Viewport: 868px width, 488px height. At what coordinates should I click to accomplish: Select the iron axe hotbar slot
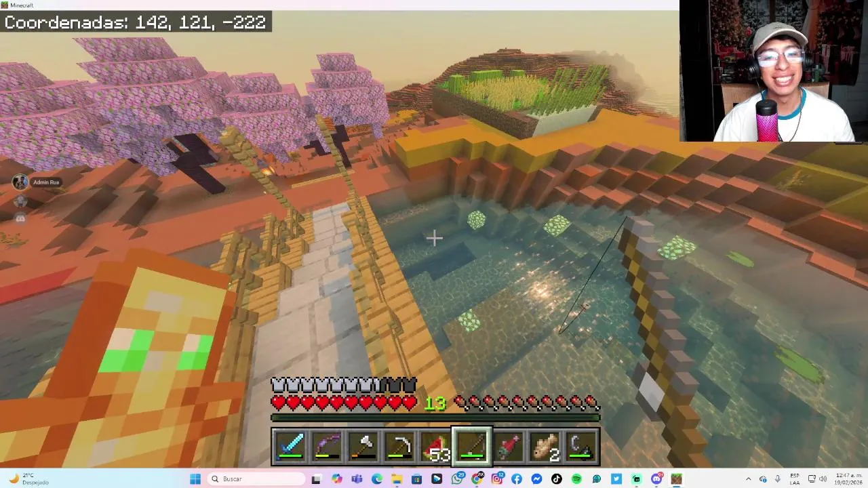363,447
